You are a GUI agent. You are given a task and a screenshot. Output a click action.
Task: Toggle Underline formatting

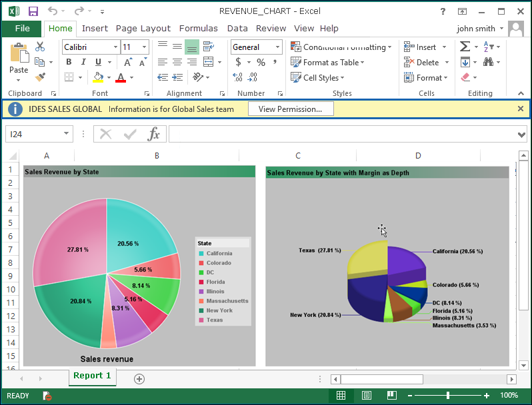(98, 62)
